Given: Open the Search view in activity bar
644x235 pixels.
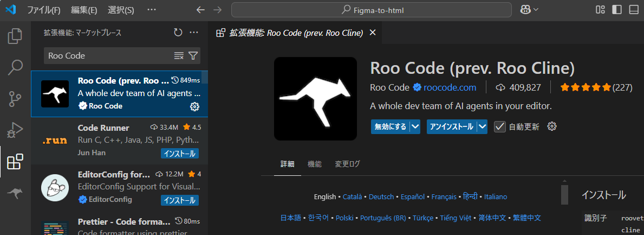Looking at the screenshot, I should [15, 68].
